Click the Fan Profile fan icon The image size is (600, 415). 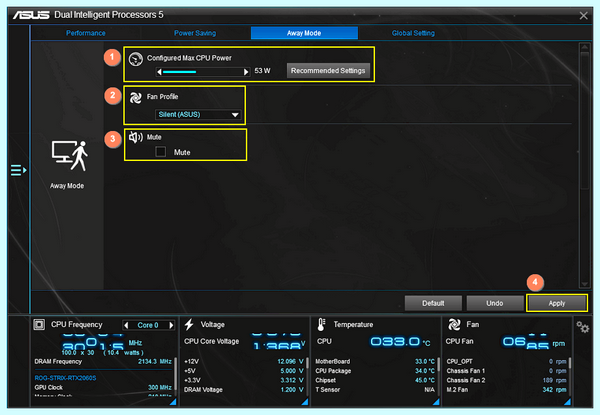135,98
